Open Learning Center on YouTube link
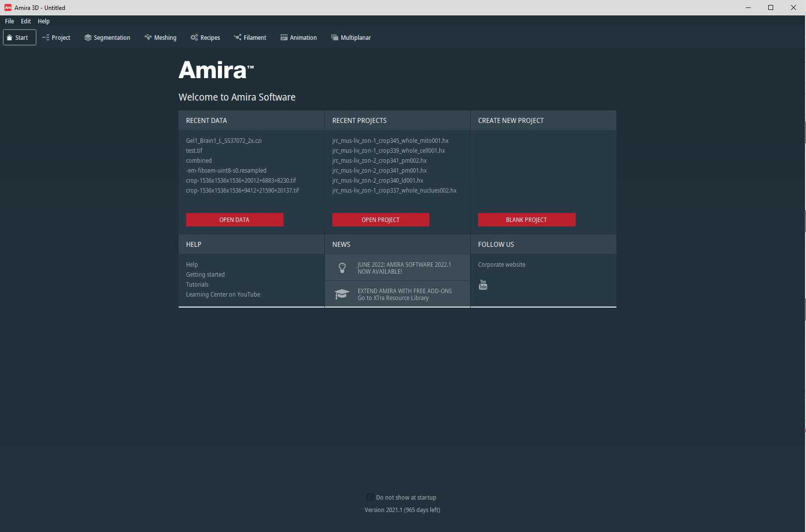The image size is (806, 532). point(223,294)
